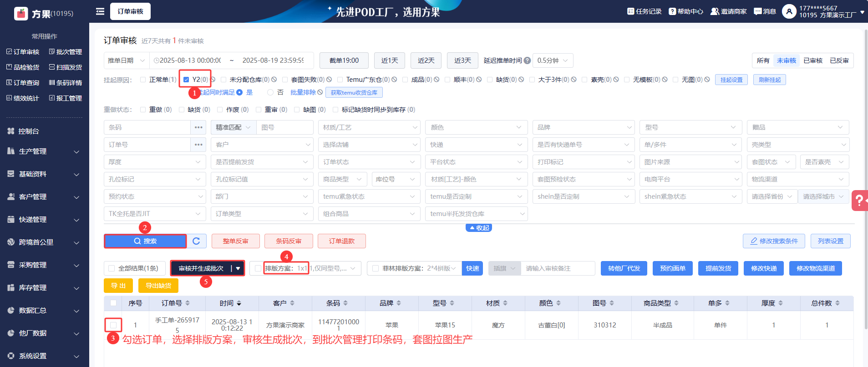
Task: Click the 订单号 input field
Action: 147,145
